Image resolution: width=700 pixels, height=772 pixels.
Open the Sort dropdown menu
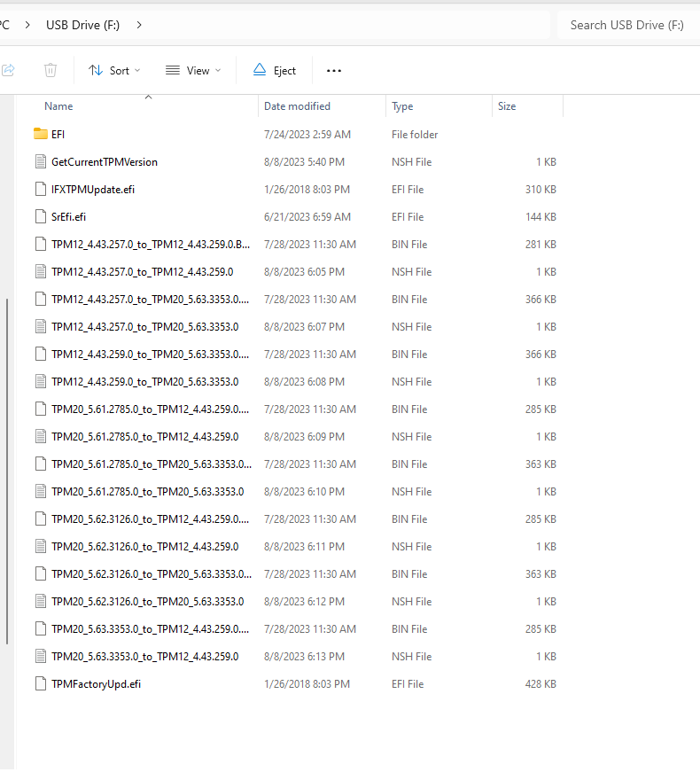pyautogui.click(x=114, y=70)
